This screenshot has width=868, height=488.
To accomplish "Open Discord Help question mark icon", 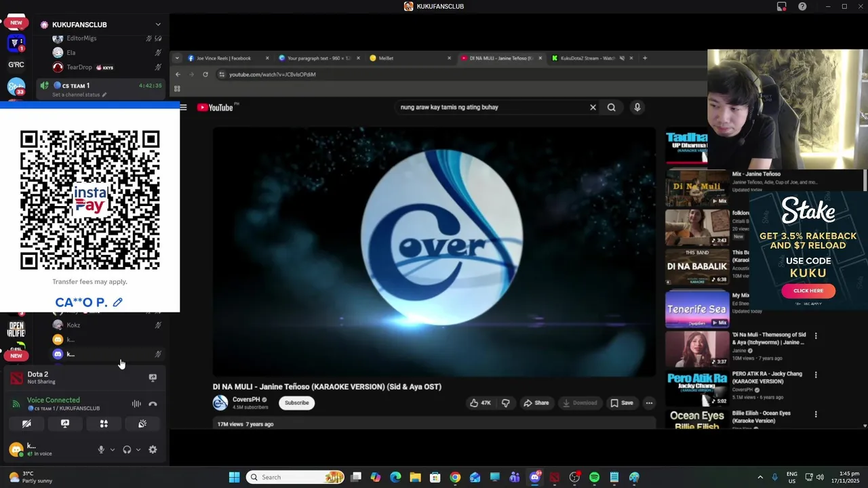I will point(802,6).
